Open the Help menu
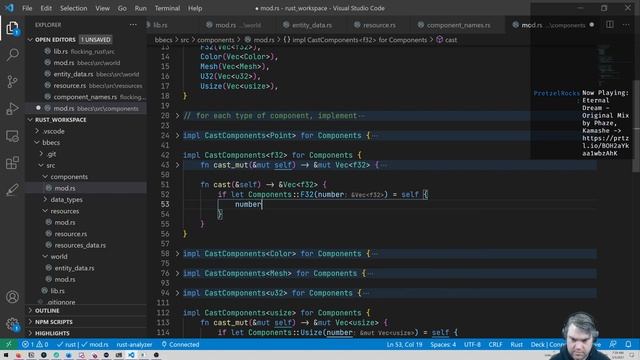The image size is (640, 360). (x=195, y=8)
